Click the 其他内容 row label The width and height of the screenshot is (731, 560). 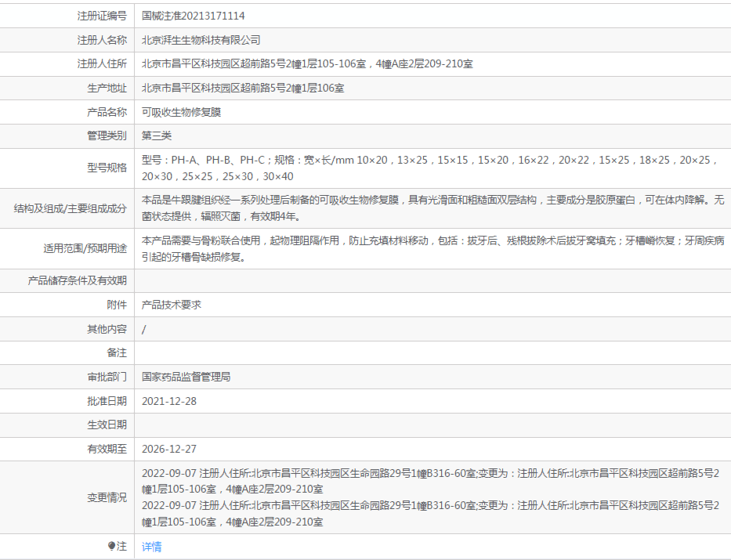[x=107, y=330]
